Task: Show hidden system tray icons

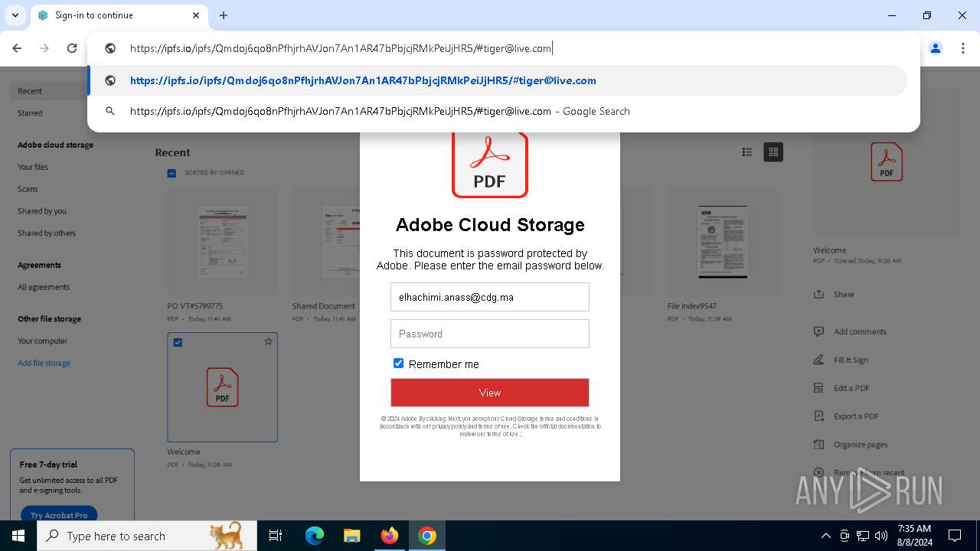Action: (x=825, y=536)
